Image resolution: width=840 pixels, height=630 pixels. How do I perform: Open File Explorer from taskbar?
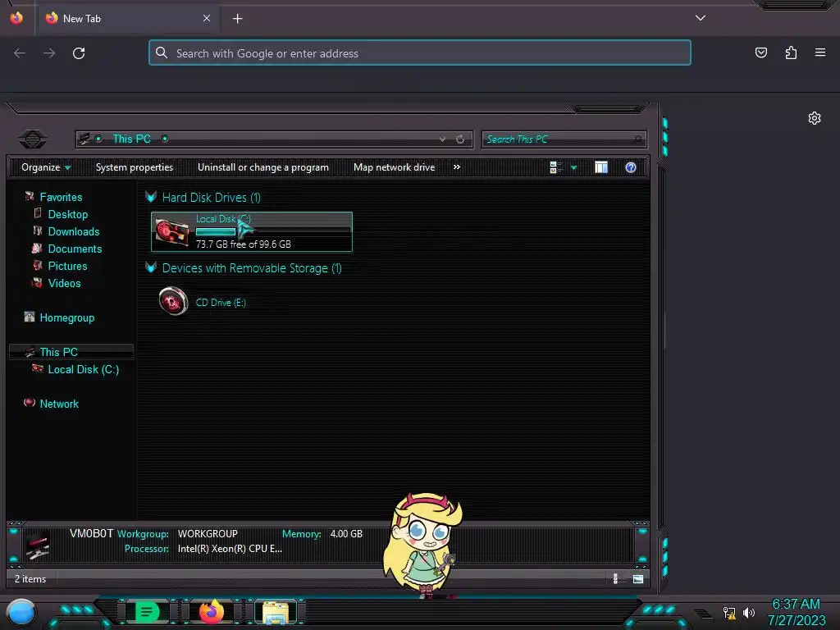[x=276, y=612]
